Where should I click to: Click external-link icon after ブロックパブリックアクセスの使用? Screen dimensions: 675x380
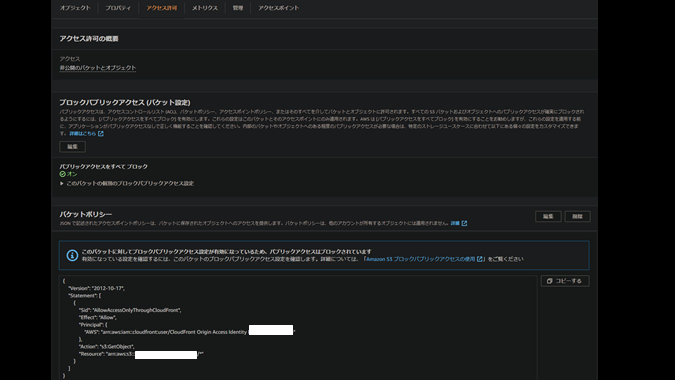(480, 259)
